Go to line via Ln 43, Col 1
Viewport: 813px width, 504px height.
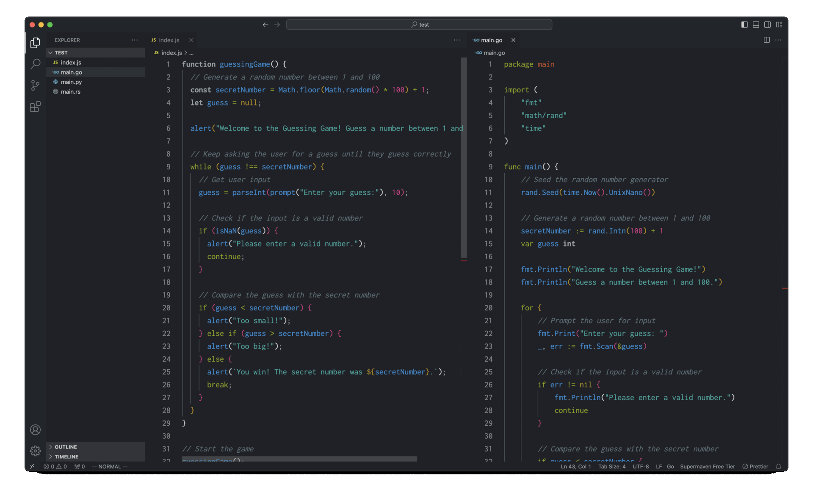575,466
